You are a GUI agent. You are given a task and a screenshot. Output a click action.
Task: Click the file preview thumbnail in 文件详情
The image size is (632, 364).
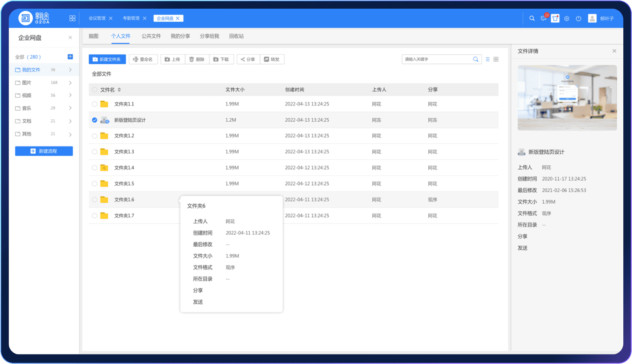(567, 98)
